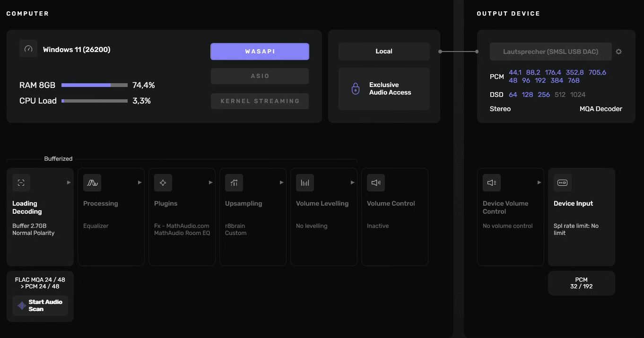Open the Volume Control Inactive stage card

395,217
